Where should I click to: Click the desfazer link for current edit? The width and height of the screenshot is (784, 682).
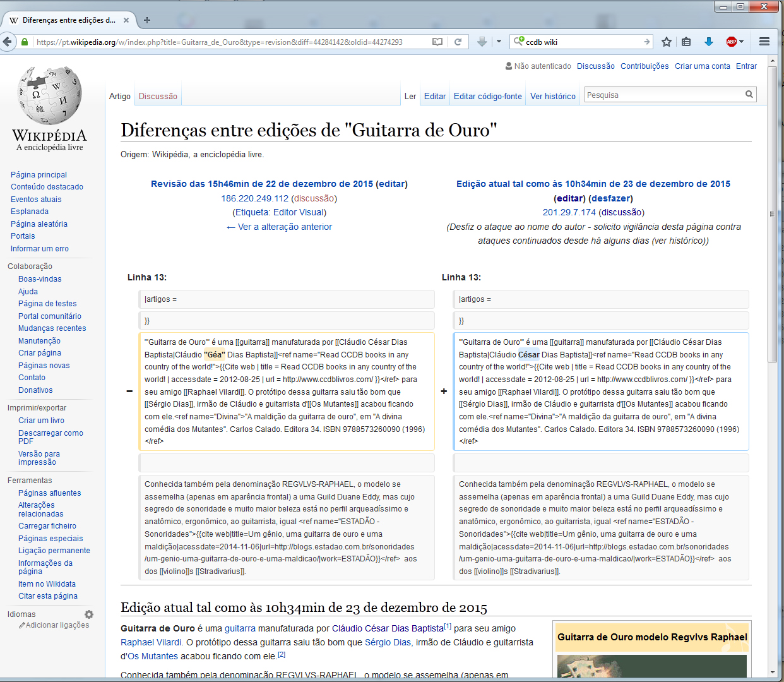coord(610,198)
